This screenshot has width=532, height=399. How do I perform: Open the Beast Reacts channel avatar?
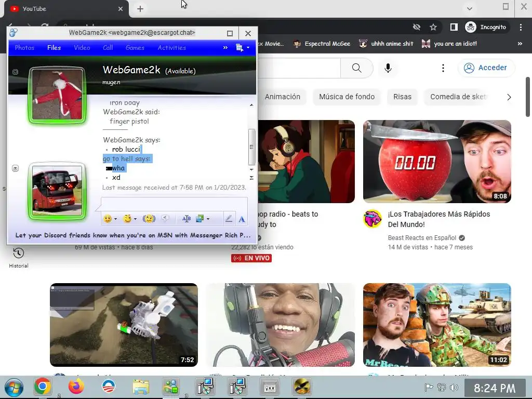(373, 219)
